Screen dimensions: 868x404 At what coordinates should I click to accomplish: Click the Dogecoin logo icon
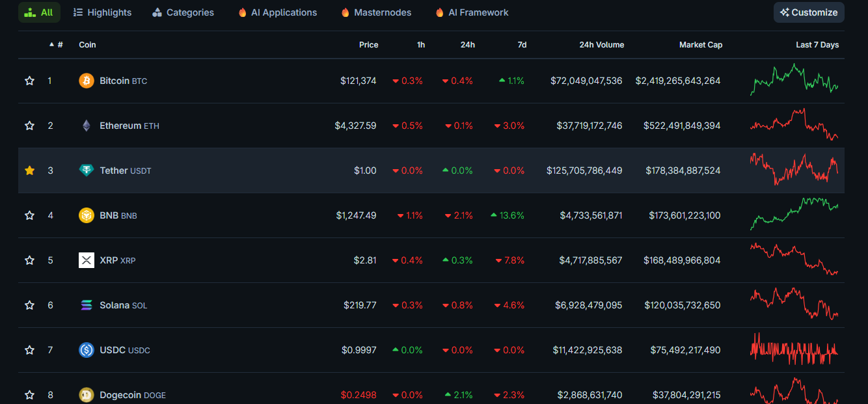[87, 395]
